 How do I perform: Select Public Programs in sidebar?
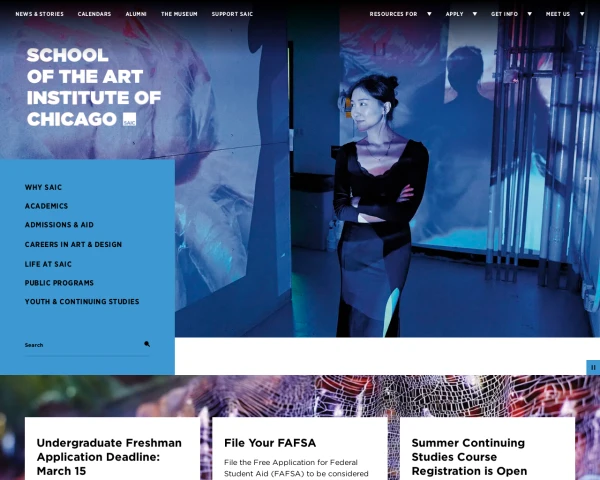(x=59, y=283)
